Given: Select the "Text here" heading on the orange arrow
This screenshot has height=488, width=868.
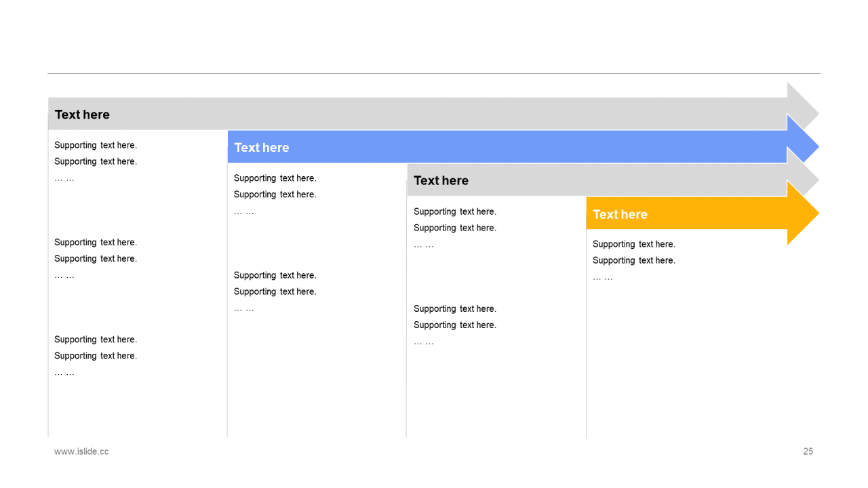Looking at the screenshot, I should [620, 214].
